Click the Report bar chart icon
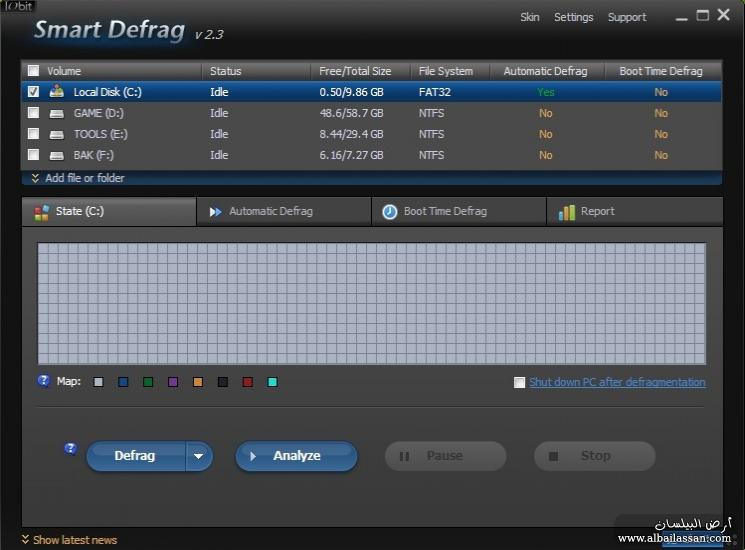This screenshot has width=745, height=550. (x=566, y=212)
